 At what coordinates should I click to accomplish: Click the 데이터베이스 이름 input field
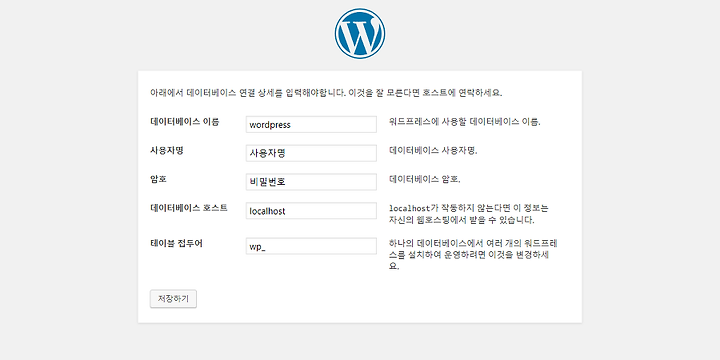(311, 124)
